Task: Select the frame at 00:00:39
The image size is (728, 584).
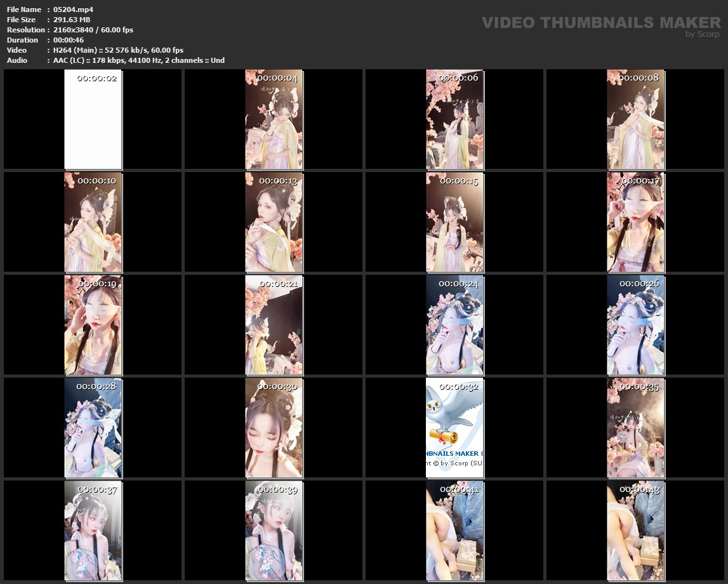Action: click(274, 531)
